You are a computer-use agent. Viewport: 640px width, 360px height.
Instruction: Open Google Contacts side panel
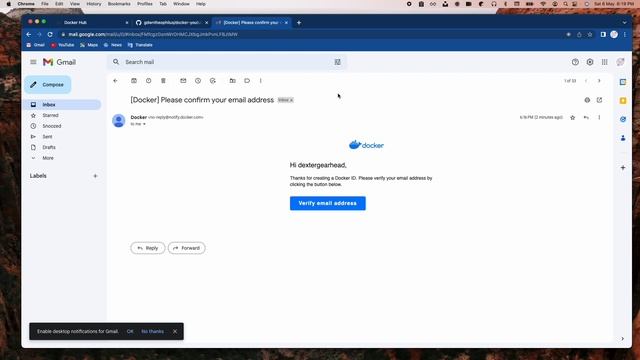click(x=623, y=138)
